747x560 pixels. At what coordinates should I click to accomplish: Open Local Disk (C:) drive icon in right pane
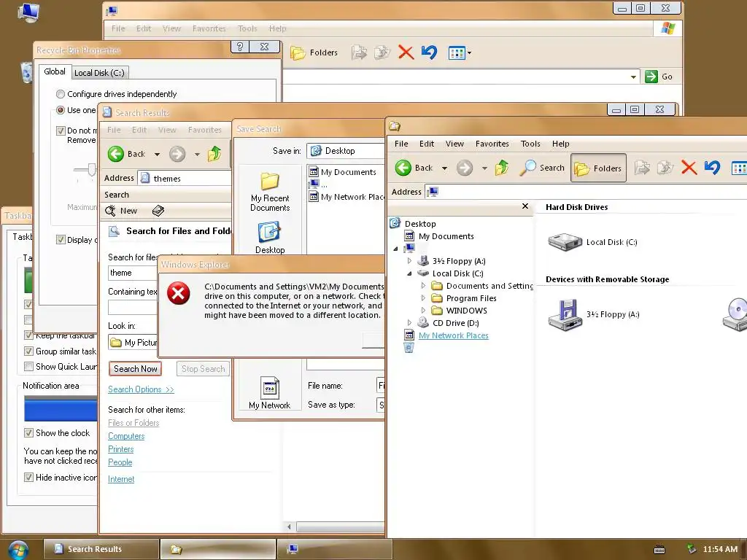(565, 242)
